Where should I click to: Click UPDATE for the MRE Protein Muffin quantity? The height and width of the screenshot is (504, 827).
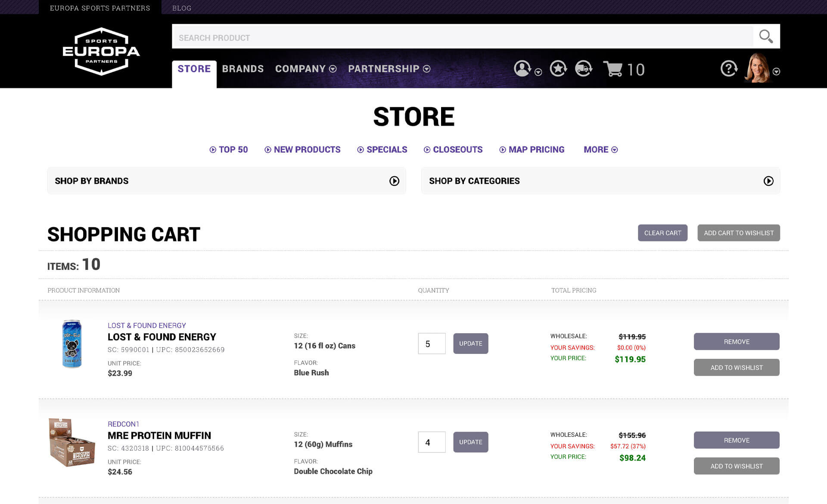(x=470, y=442)
